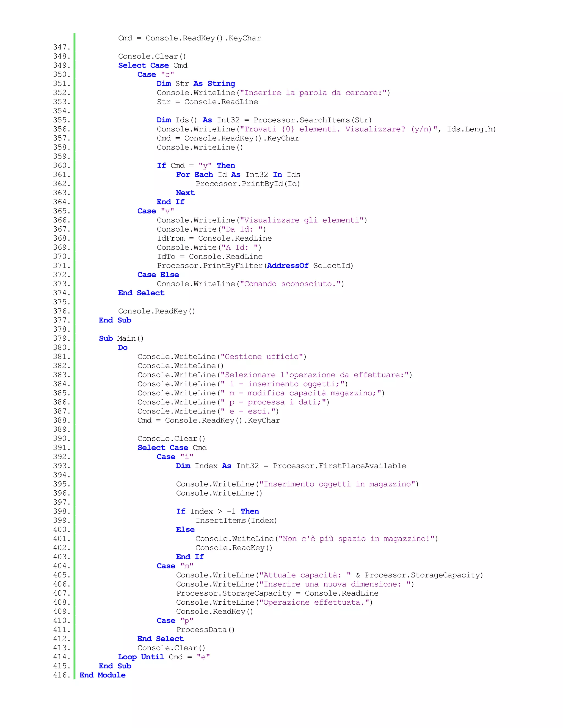
Task: Click 'End Select' on line 374
Action: 141,293
